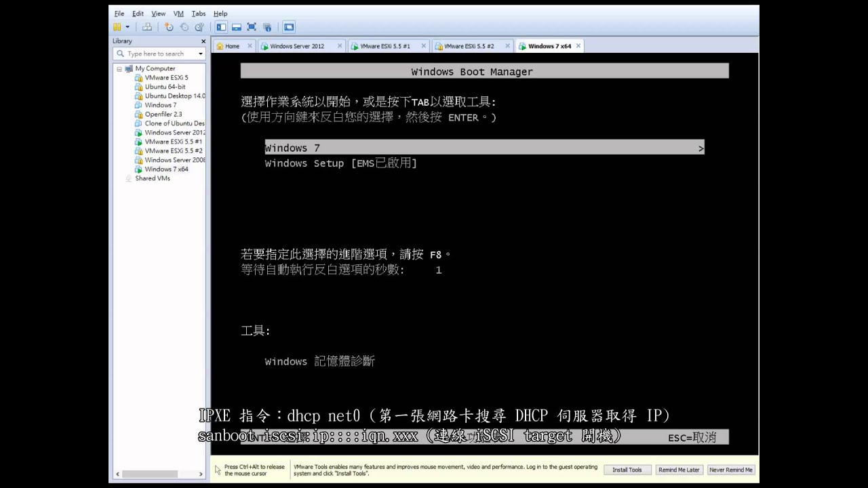Enter full screen mode icon
This screenshot has height=488, width=868.
[252, 27]
